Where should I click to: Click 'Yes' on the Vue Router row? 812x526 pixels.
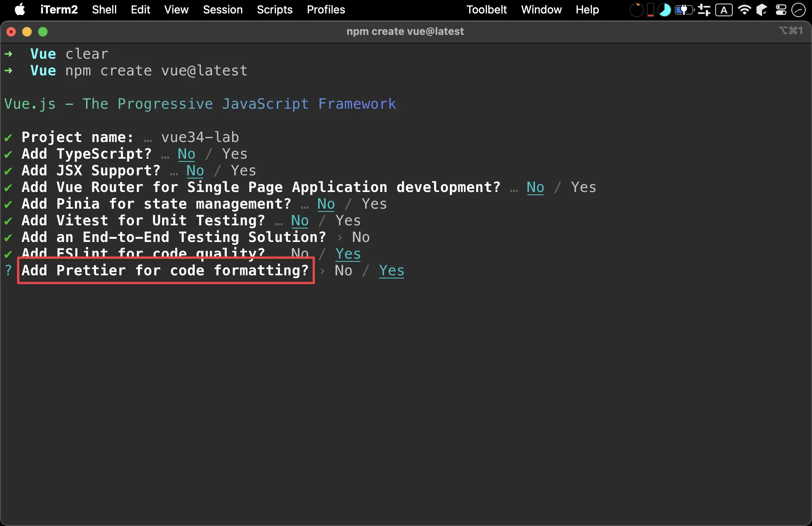[x=583, y=187]
